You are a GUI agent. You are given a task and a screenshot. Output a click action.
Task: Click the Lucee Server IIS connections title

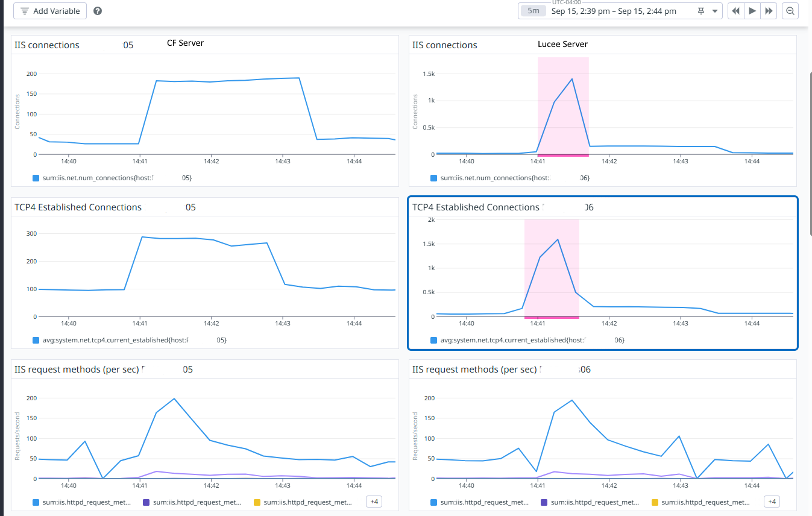point(444,45)
